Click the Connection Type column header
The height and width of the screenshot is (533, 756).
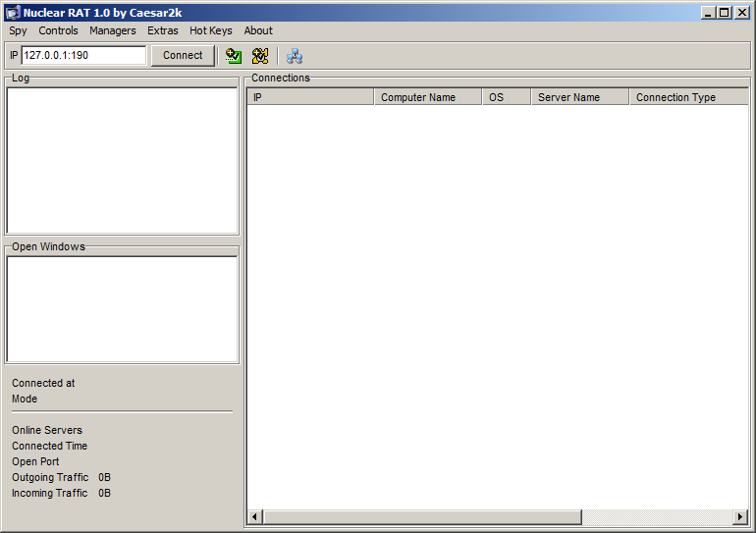687,97
